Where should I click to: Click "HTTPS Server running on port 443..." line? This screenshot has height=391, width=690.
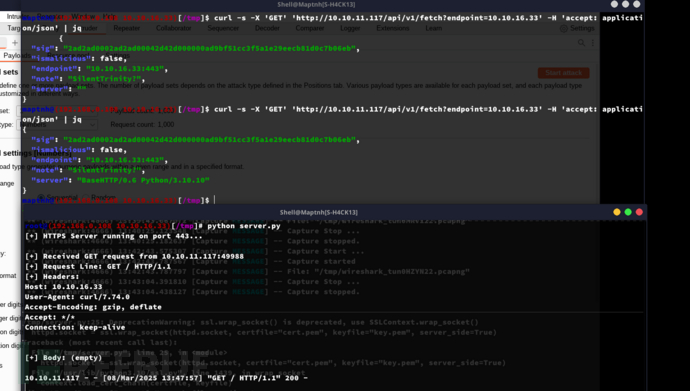(x=114, y=236)
